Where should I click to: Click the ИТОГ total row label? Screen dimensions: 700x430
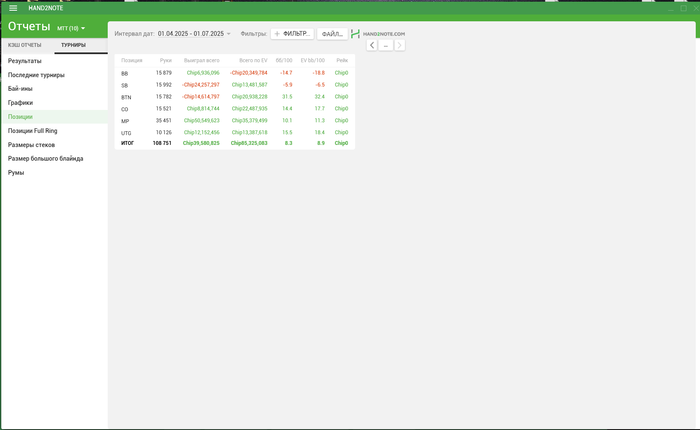(x=127, y=143)
